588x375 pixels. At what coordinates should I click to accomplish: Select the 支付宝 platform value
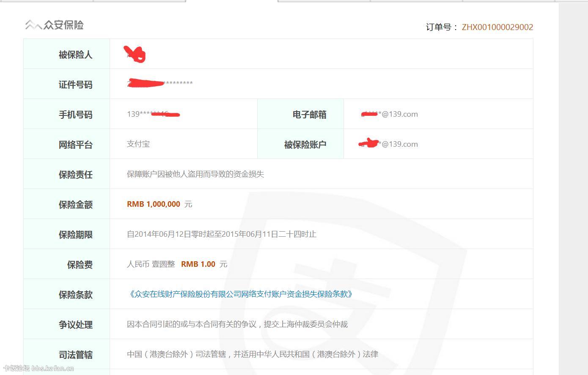pos(138,144)
